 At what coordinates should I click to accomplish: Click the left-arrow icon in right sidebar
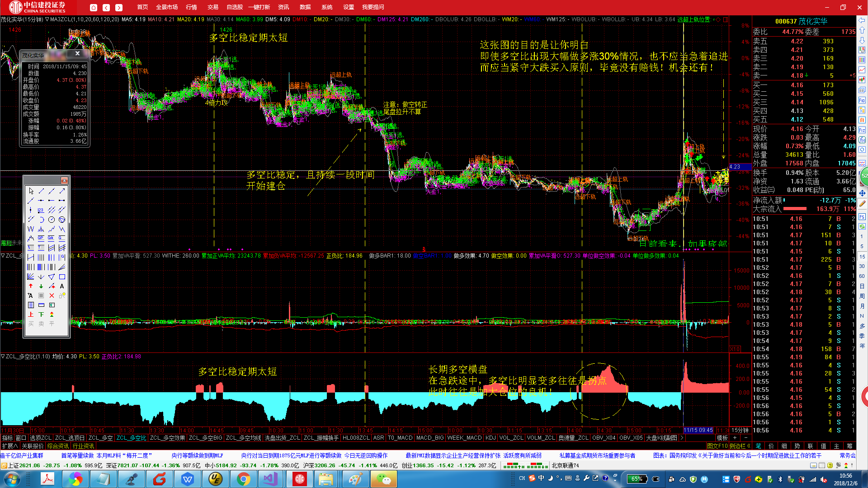pyautogui.click(x=862, y=20)
